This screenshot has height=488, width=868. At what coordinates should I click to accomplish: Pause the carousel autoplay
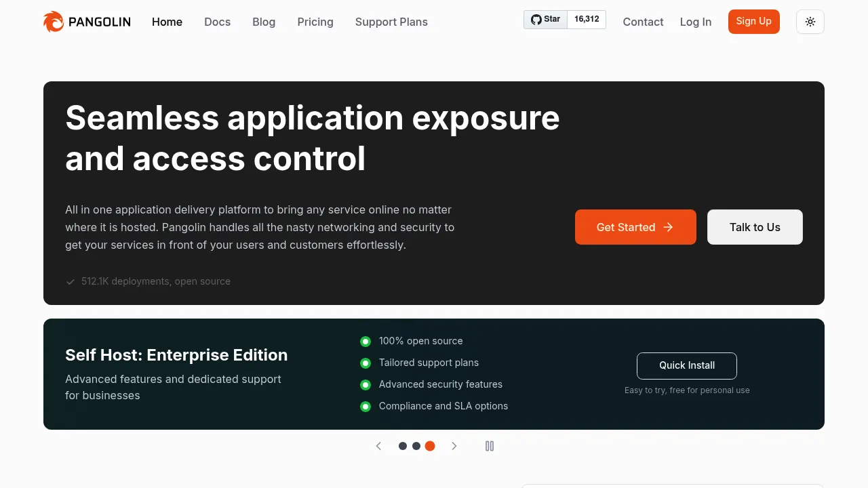[490, 446]
